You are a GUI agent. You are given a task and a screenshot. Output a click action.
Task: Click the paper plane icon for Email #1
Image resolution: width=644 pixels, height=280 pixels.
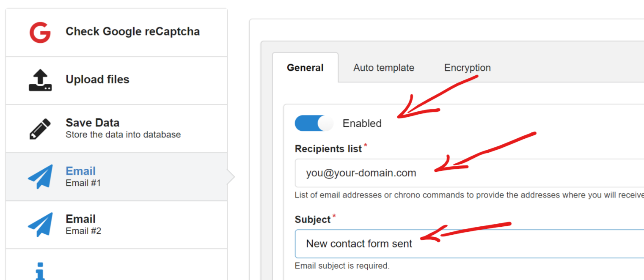pos(40,176)
